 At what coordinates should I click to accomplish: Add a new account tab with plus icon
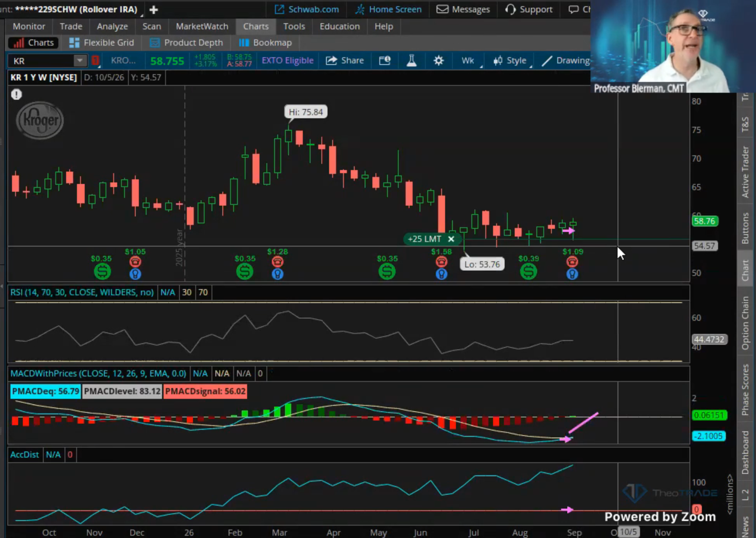point(154,10)
